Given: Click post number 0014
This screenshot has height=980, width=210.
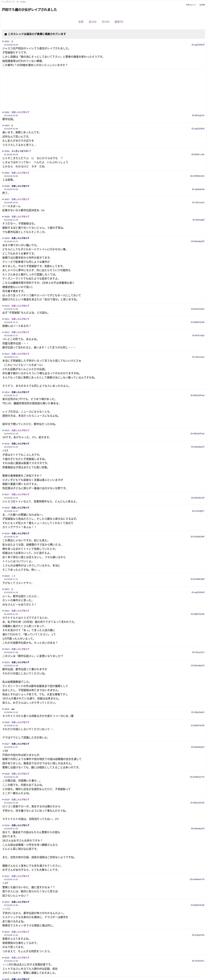Looking at the screenshot, I should pyautogui.click(x=7, y=392).
